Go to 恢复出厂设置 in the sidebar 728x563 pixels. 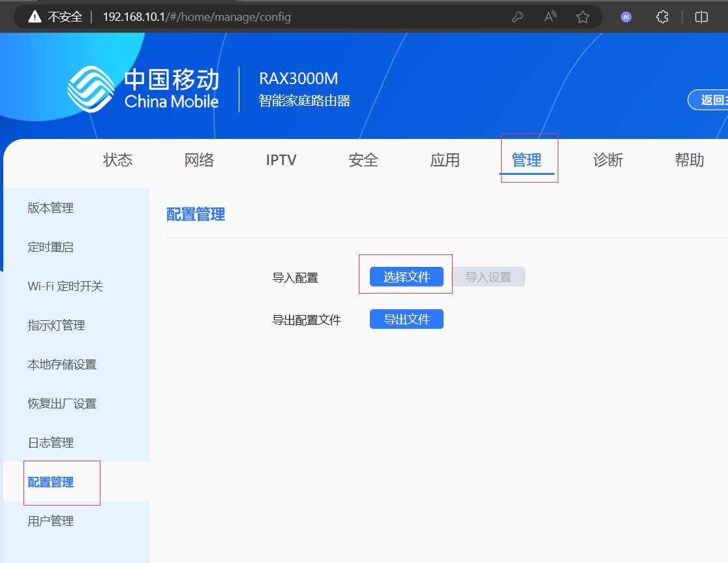pyautogui.click(x=62, y=404)
